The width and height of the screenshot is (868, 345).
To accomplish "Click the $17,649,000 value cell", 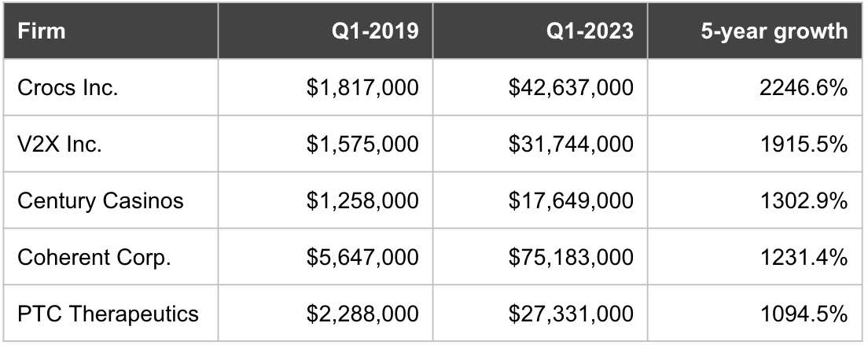I will coord(571,200).
